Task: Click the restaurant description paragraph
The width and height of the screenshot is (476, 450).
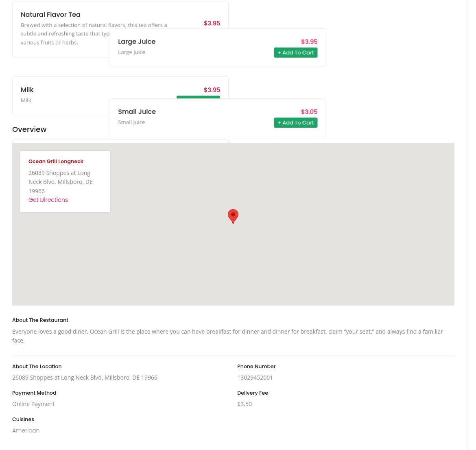Action: 227,336
